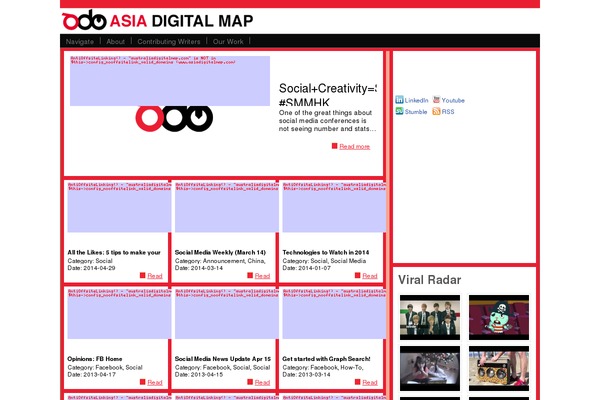Click featured post excerpt about conferences
The image size is (600, 400).
coord(328,121)
